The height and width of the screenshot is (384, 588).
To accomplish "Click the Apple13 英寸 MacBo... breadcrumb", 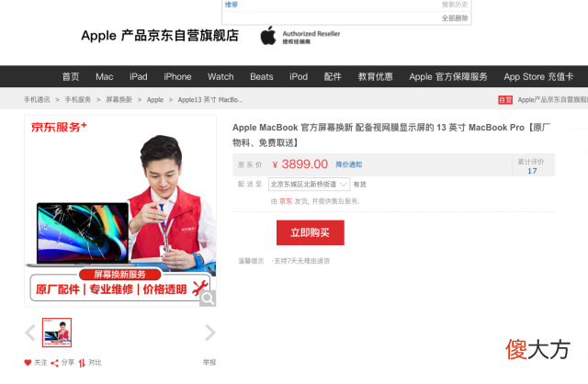I will tap(210, 100).
